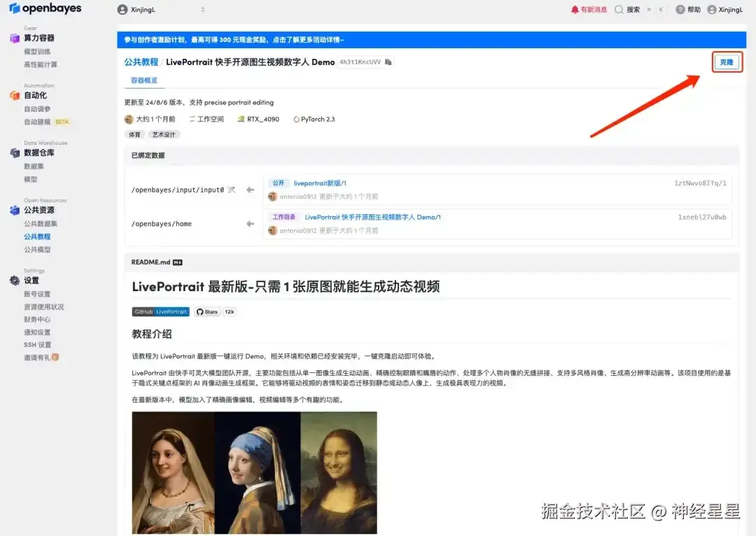Select 公共教程 in the sidebar
Screen dimensions: 756x536
click(37, 237)
